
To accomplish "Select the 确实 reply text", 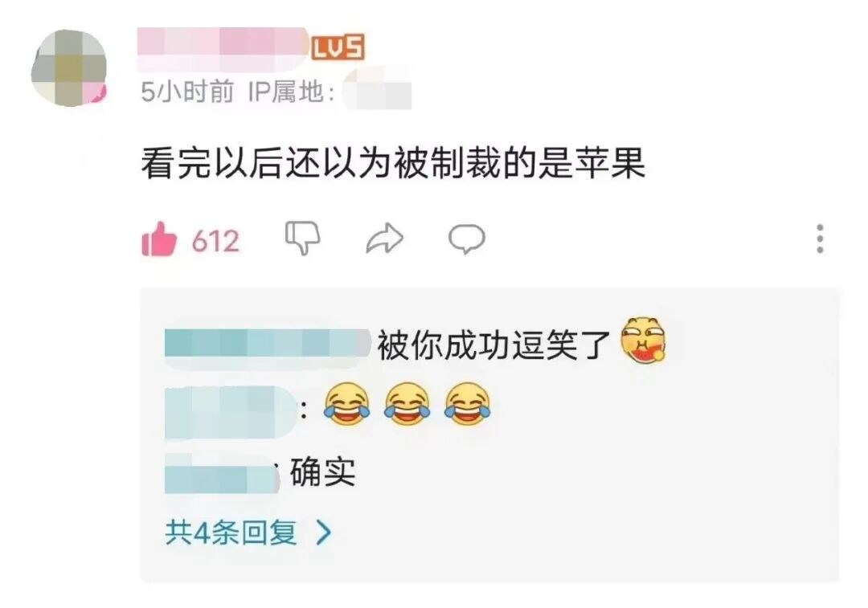I will click(323, 472).
